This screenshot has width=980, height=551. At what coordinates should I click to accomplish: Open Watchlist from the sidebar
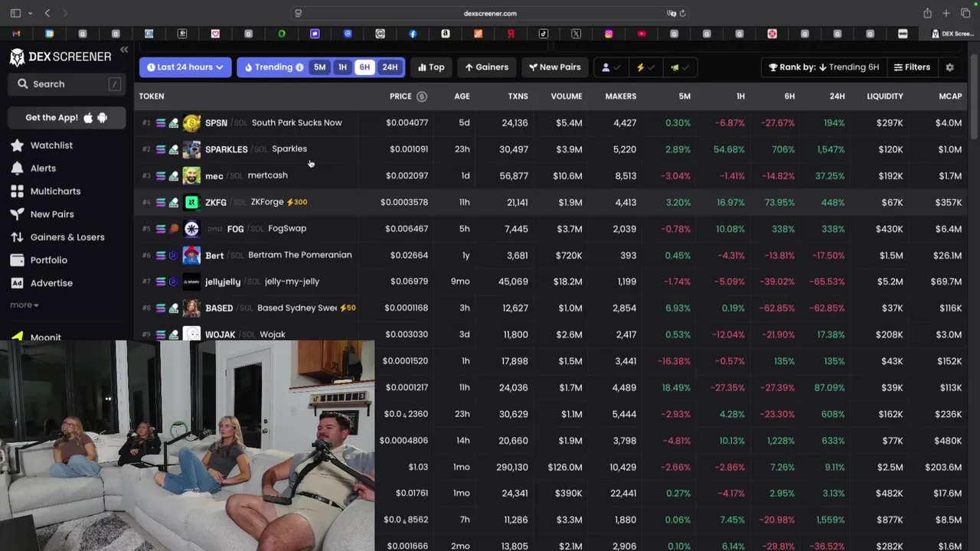51,145
